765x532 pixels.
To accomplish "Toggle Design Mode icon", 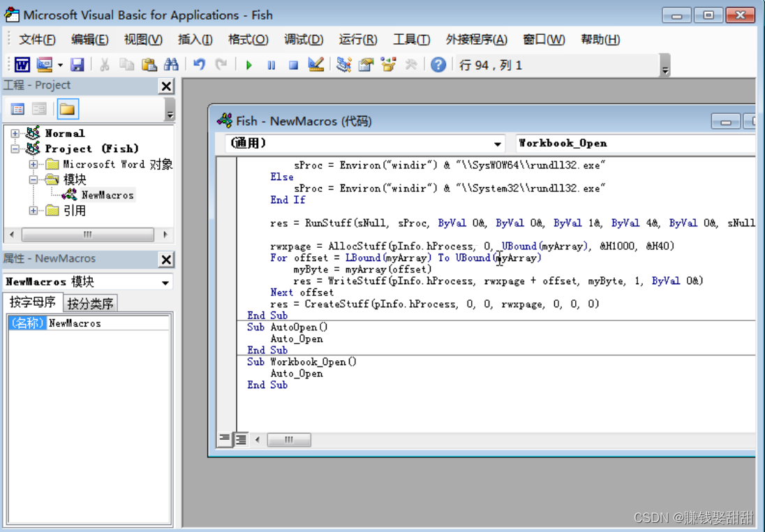I will [316, 64].
